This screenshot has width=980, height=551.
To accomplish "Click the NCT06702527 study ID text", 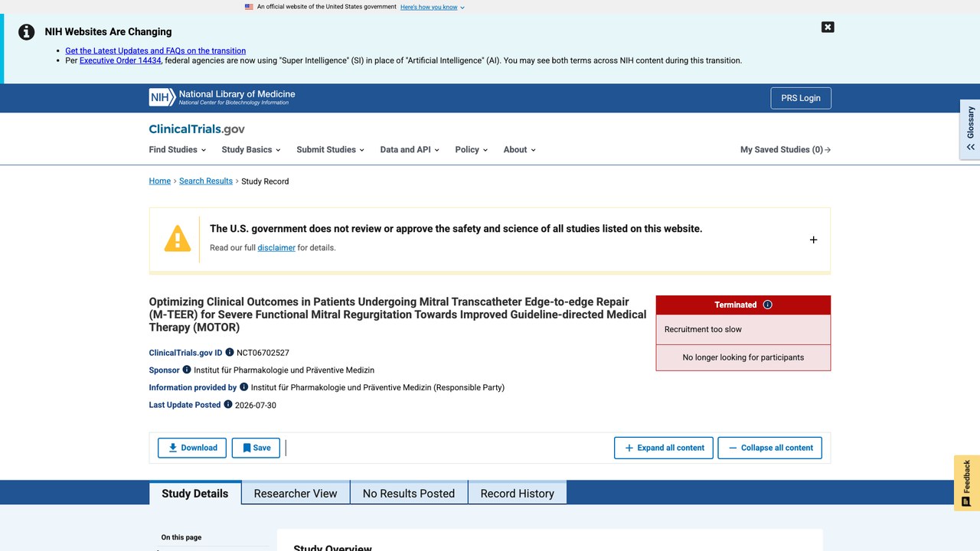I will click(263, 353).
